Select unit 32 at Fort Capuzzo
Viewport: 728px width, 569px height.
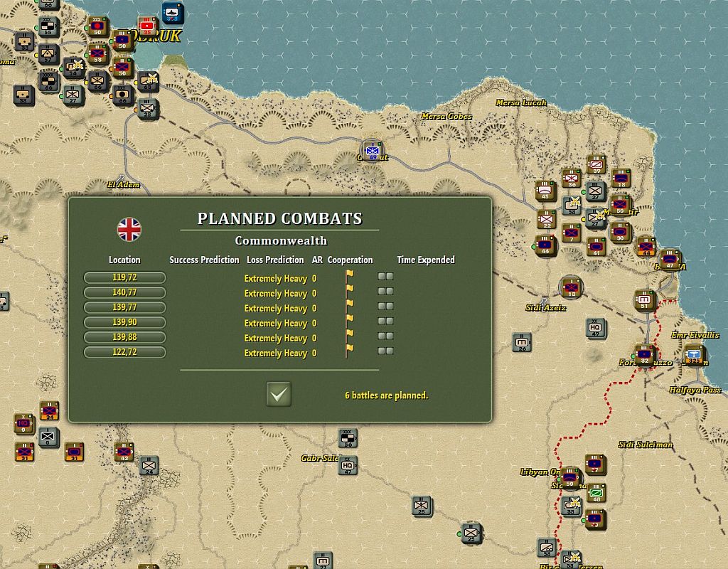[644, 355]
